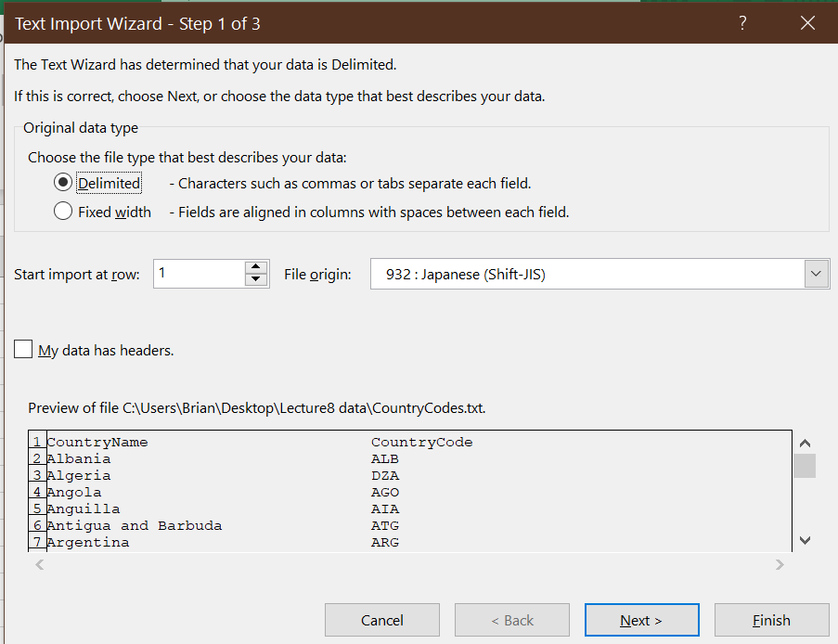Click the Next button
Viewport: 838px width, 644px height.
(x=641, y=620)
